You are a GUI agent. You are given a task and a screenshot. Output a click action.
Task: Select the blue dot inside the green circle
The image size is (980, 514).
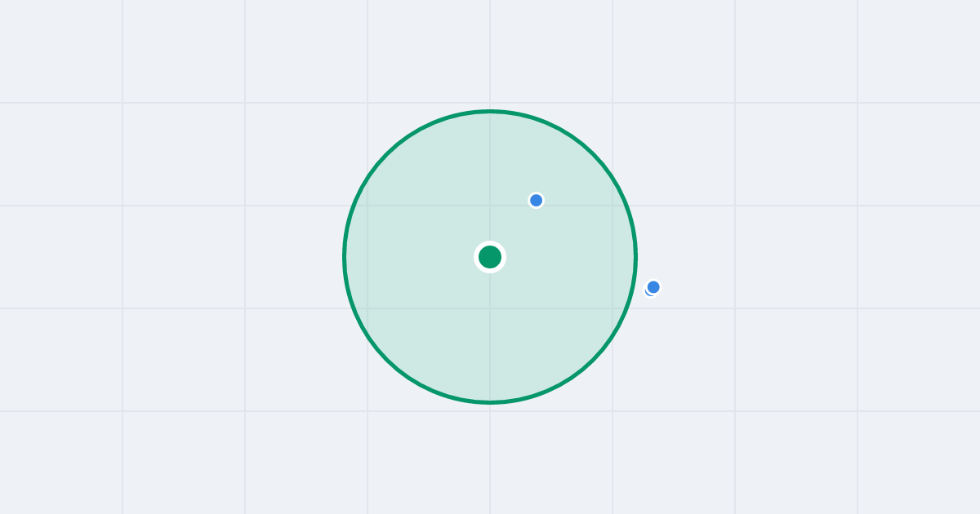coord(536,200)
